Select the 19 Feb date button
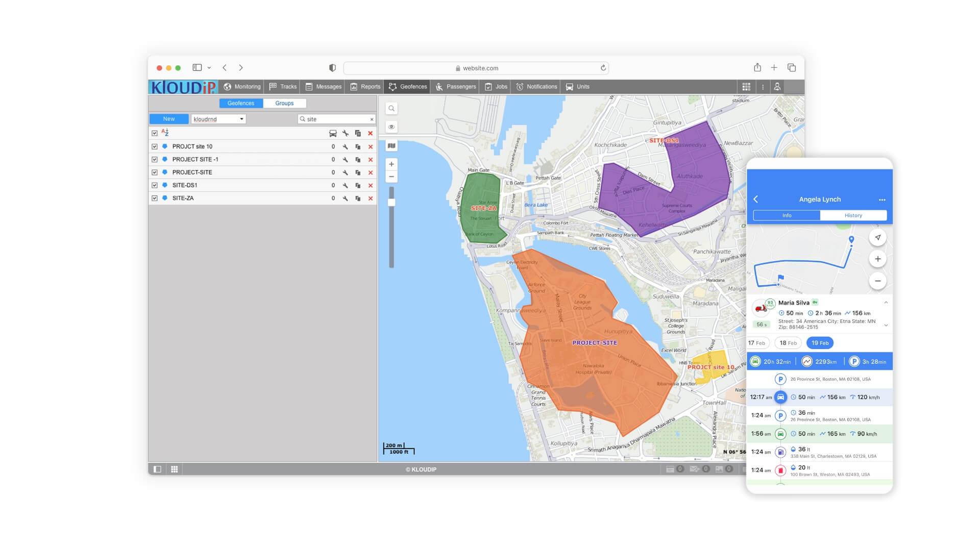The height and width of the screenshot is (551, 980). (820, 343)
